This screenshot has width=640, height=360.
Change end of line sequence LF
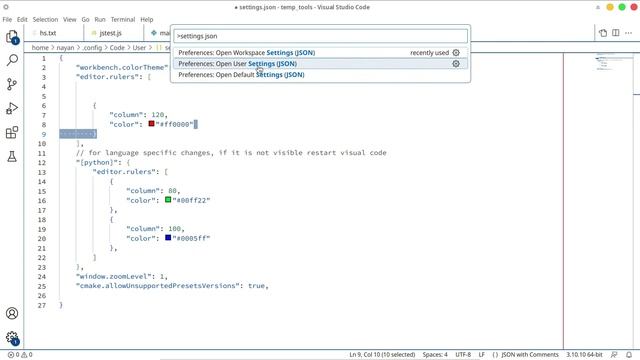[x=482, y=355]
